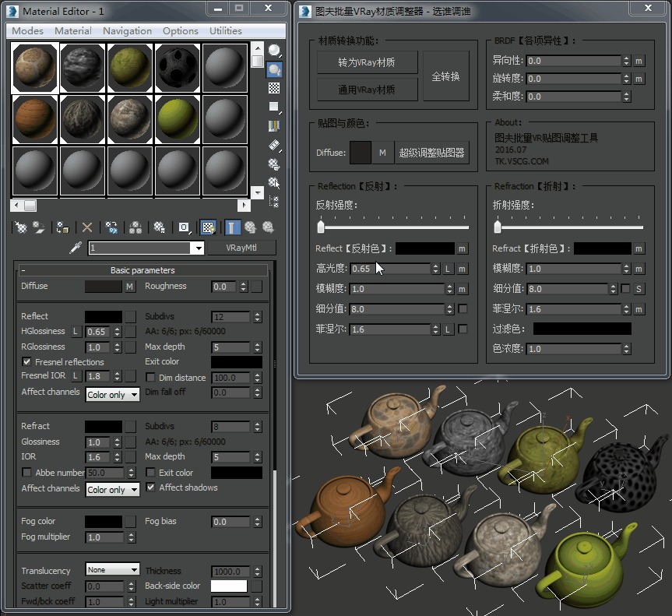The image size is (672, 616).
Task: Click Assign Material to Selection icon
Action: click(x=63, y=227)
